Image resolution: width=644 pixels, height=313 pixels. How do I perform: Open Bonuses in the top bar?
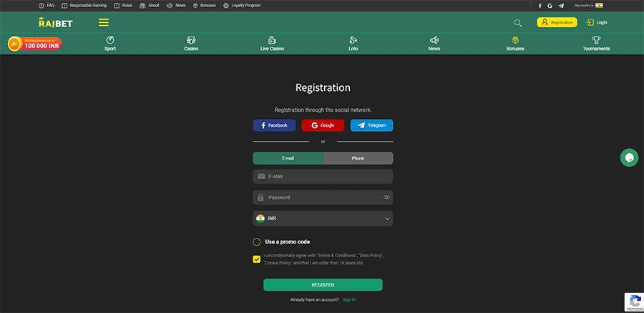pos(205,6)
